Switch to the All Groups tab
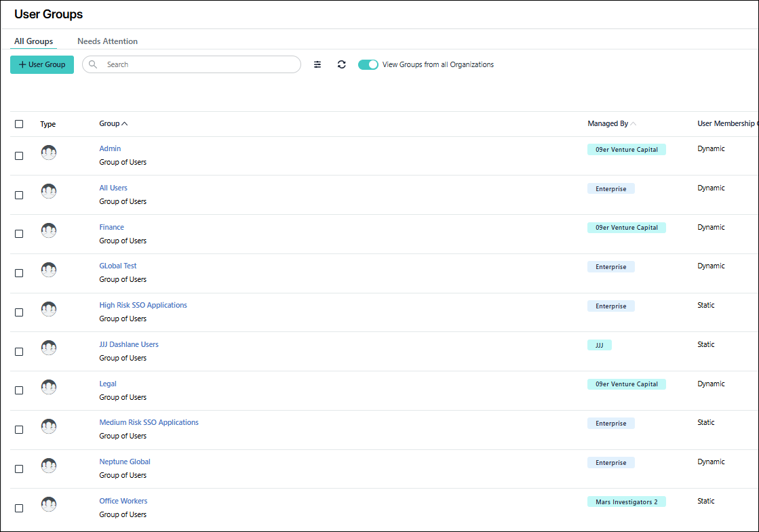759x532 pixels. coord(33,41)
